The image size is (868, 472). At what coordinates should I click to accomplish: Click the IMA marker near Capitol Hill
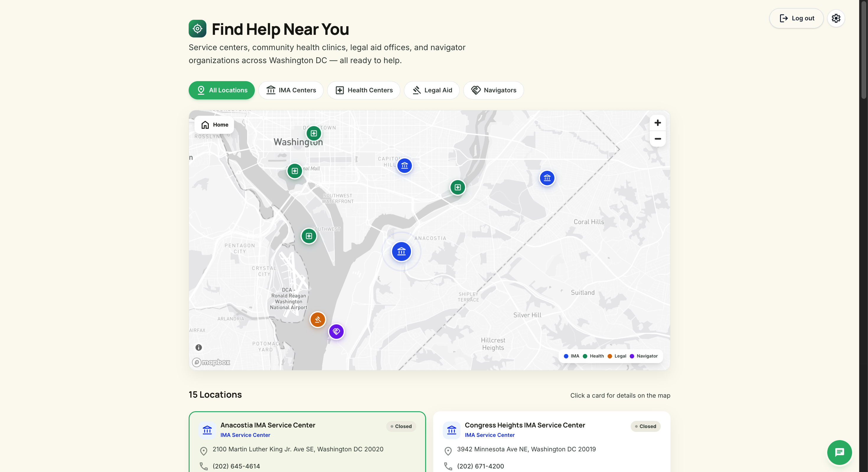[404, 165]
